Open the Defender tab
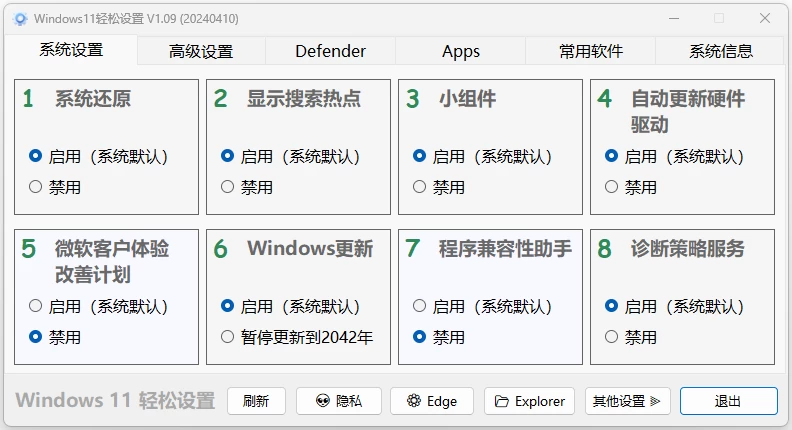This screenshot has width=792, height=430. (x=330, y=52)
